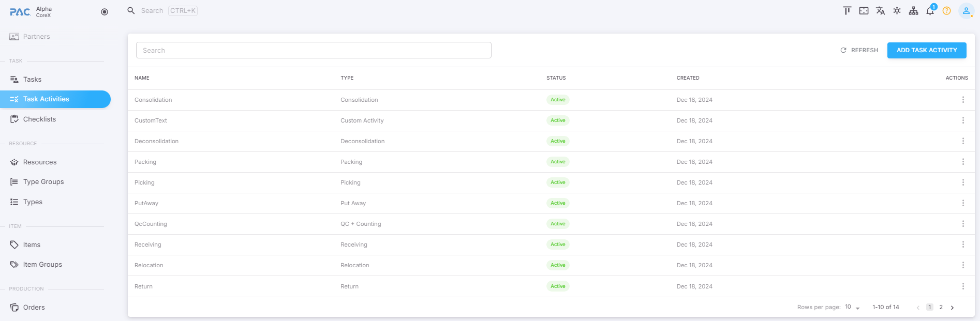The height and width of the screenshot is (321, 980).
Task: Click the top alignment layout icon
Action: (x=847, y=11)
